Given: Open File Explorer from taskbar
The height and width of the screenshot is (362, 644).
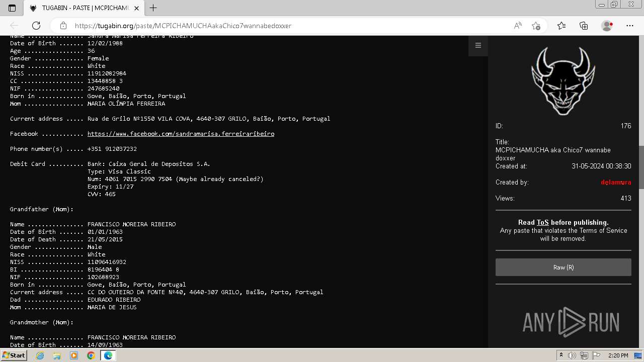Looking at the screenshot, I should [57, 355].
